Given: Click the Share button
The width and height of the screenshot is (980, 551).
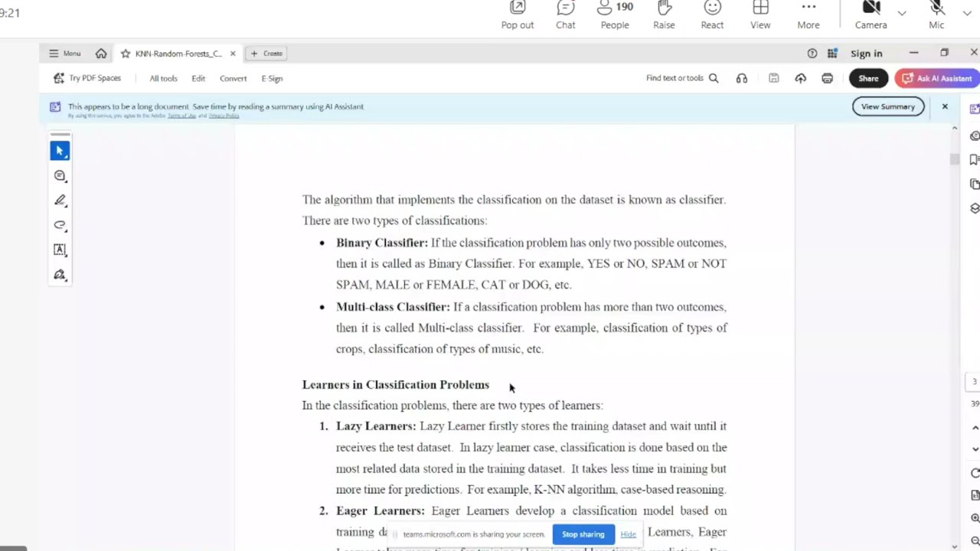Looking at the screenshot, I should [x=868, y=78].
